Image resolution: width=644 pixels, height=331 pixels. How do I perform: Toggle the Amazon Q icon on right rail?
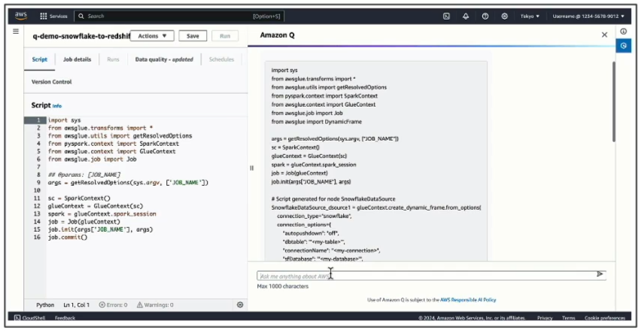pyautogui.click(x=624, y=46)
